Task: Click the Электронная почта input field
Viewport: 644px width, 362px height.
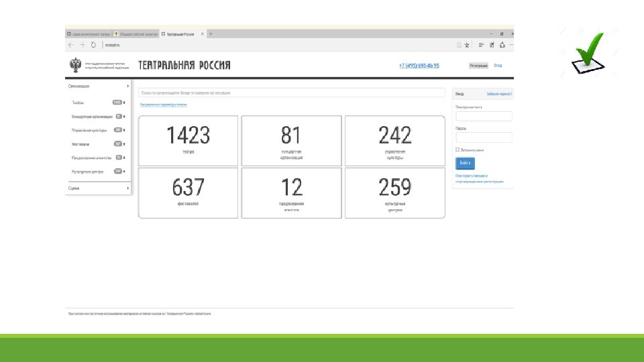Action: 484,116
